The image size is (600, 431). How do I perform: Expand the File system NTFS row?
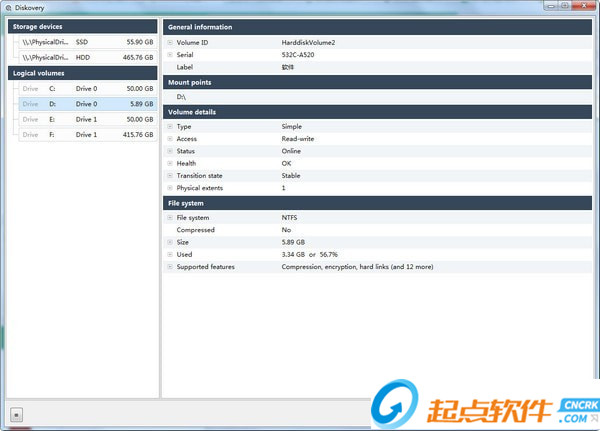(170, 217)
